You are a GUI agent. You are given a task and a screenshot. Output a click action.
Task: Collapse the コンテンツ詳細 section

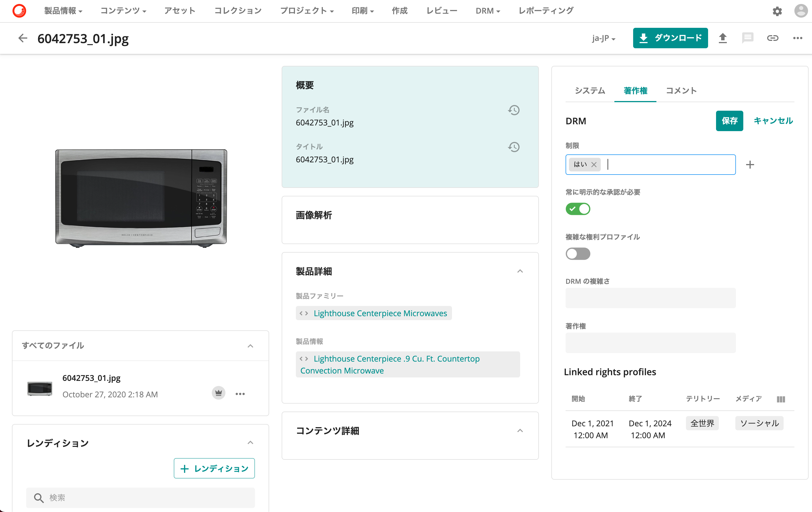(x=519, y=430)
